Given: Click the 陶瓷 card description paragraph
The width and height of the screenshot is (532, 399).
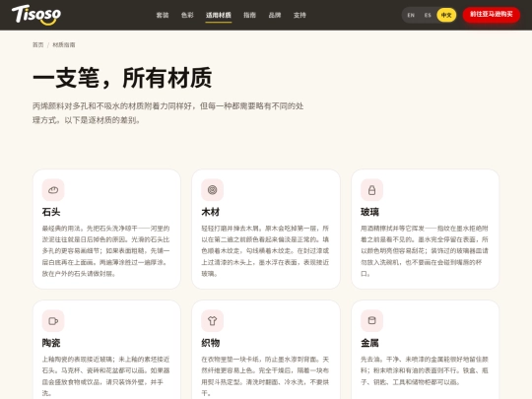Looking at the screenshot, I should (x=105, y=376).
